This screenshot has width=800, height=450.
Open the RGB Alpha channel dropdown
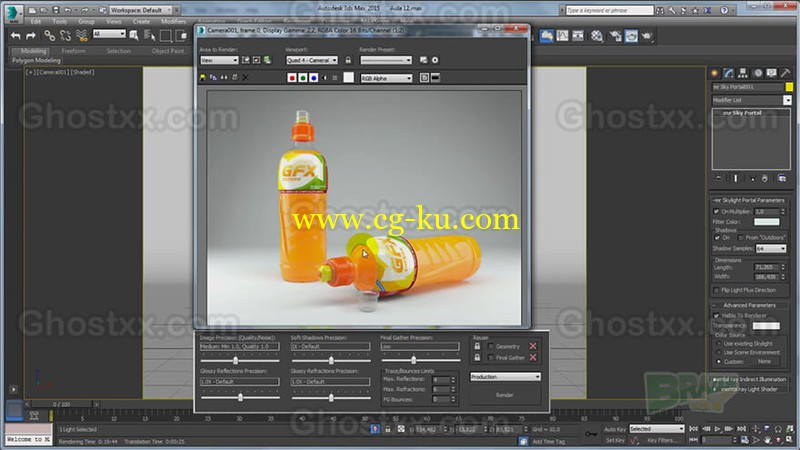(x=386, y=78)
